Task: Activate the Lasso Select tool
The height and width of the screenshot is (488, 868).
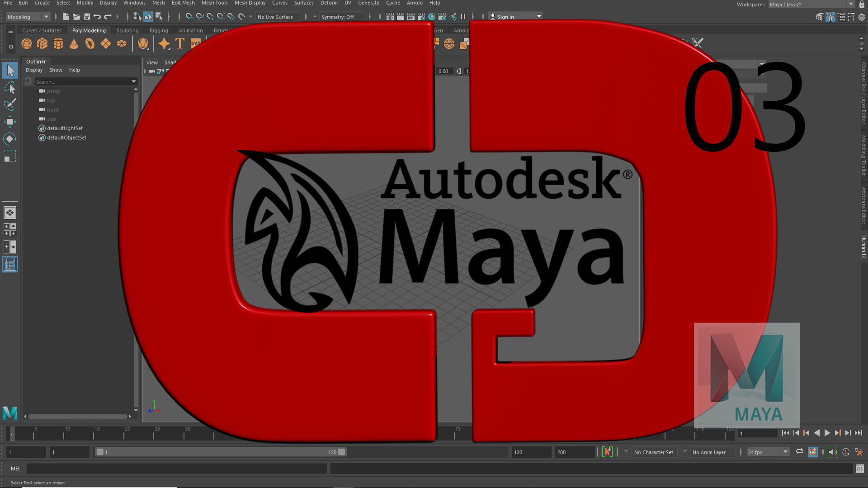Action: pos(10,88)
